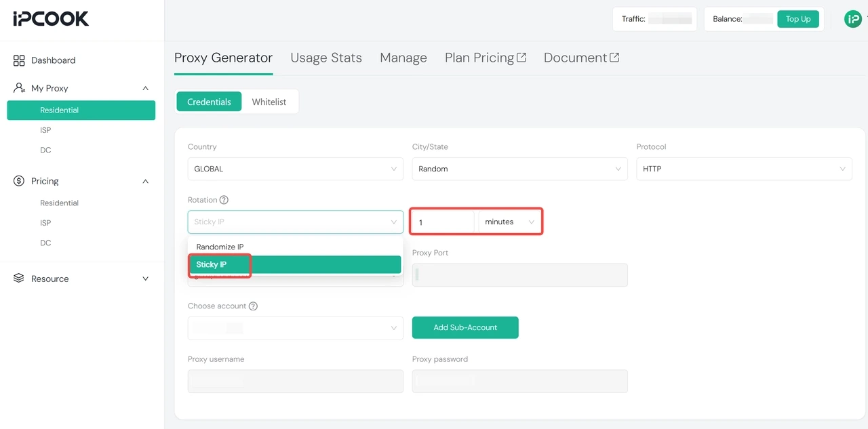
Task: Click the Balance amount display
Action: pos(742,19)
